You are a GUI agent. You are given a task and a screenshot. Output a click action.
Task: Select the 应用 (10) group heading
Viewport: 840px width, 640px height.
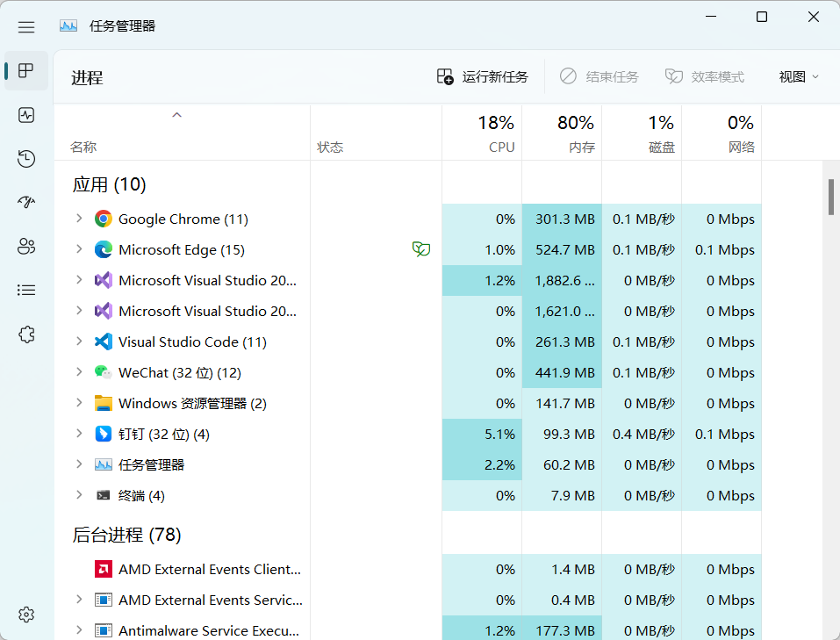(x=110, y=184)
